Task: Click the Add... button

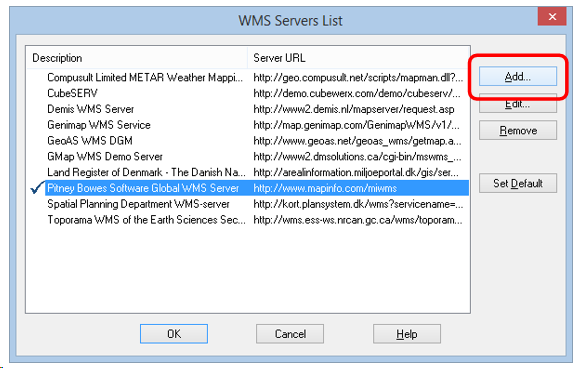Action: coord(518,77)
